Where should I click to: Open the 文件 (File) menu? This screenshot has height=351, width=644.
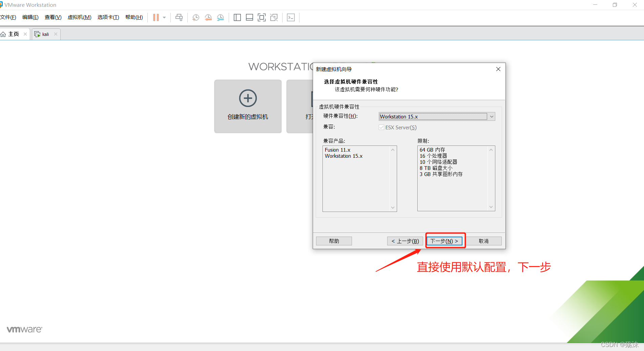point(8,17)
